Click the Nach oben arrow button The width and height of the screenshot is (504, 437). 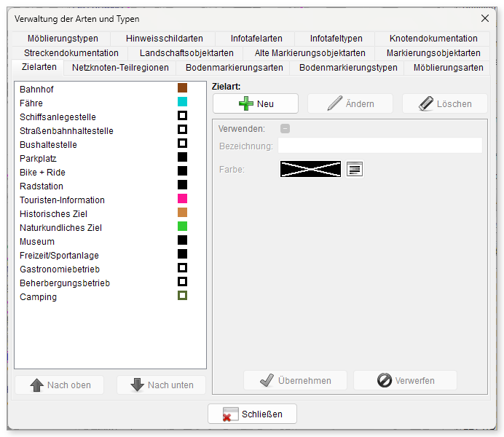pyautogui.click(x=60, y=385)
